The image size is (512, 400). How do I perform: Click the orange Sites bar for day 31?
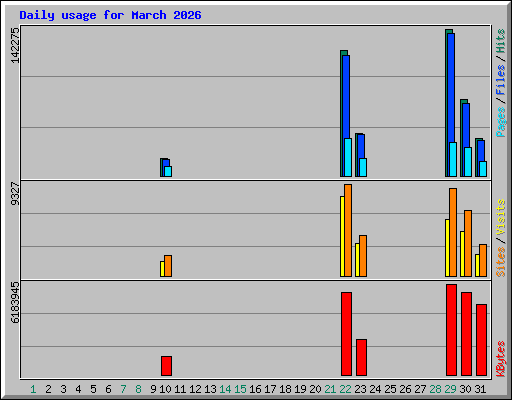pos(483,260)
